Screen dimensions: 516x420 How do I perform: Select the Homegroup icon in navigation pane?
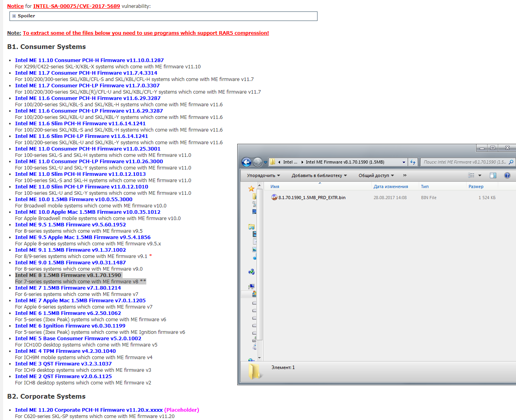(x=251, y=272)
